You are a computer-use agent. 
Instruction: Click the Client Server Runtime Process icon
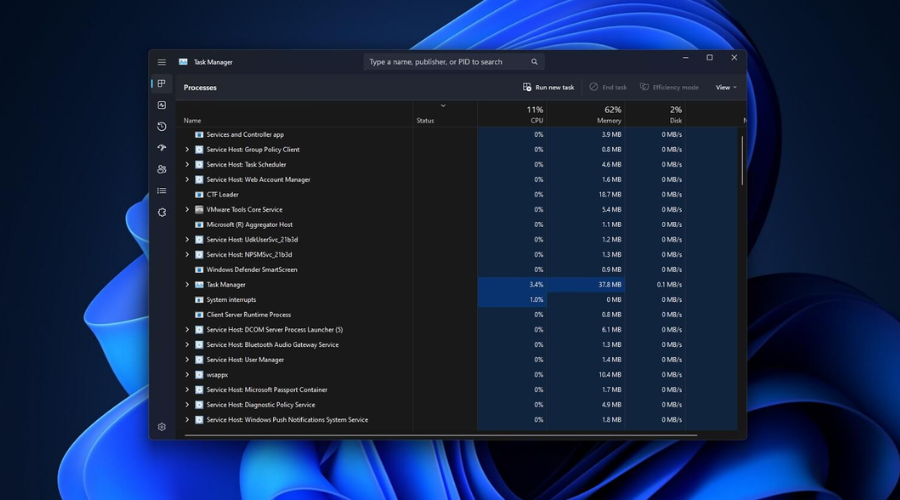tap(199, 315)
